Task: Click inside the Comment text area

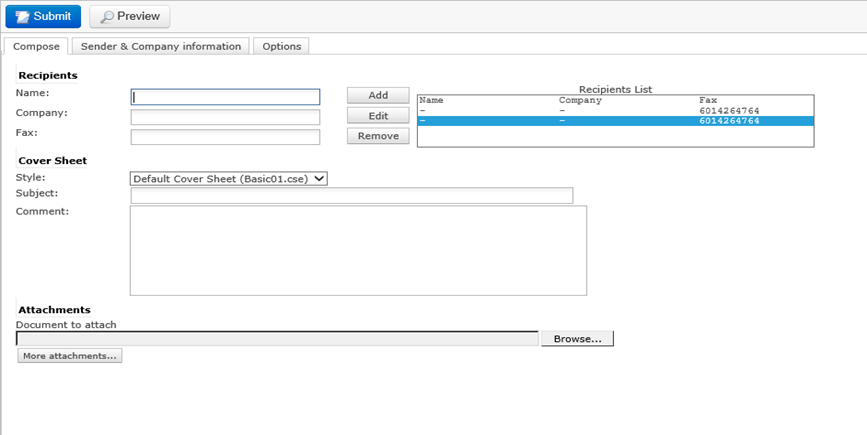Action: point(358,250)
